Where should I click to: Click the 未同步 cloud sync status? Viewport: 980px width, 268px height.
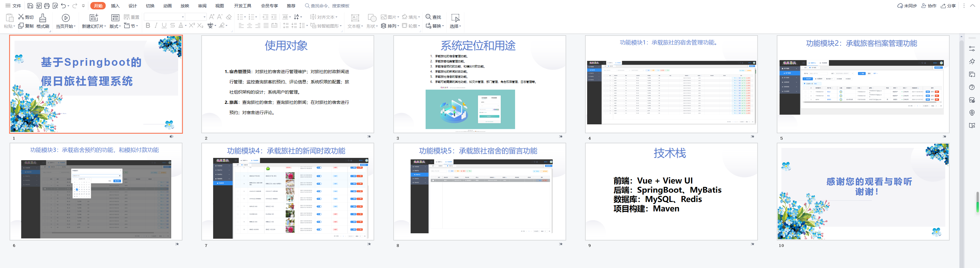pos(907,6)
